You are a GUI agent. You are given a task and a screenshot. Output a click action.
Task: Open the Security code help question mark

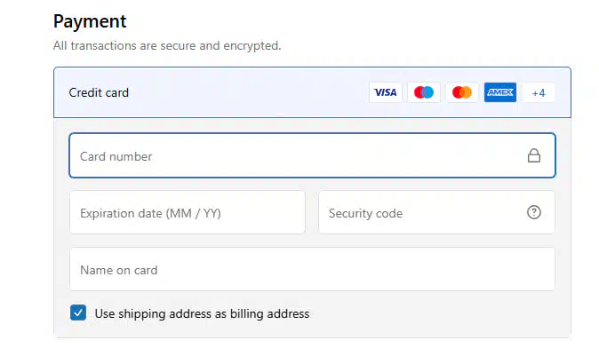[533, 212]
